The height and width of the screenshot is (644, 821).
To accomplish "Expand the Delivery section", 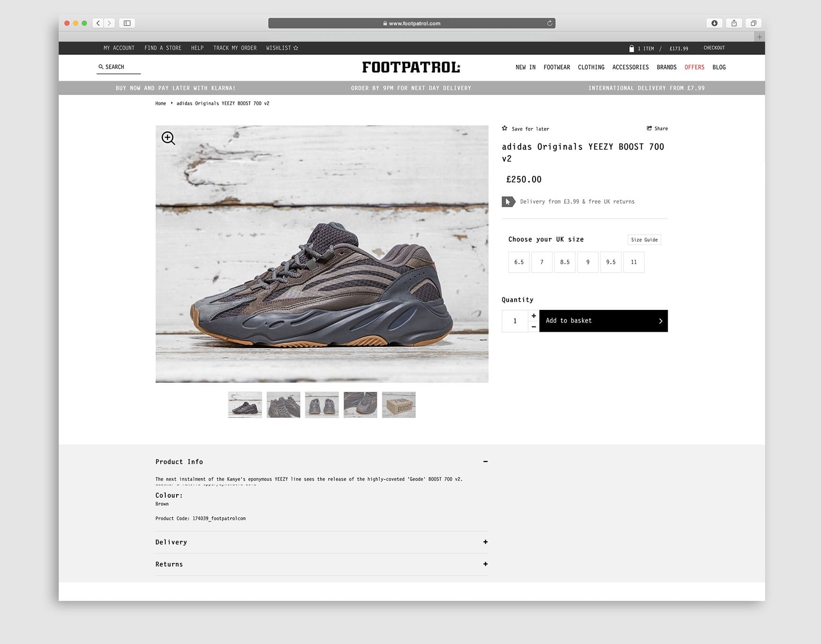I will tap(485, 542).
